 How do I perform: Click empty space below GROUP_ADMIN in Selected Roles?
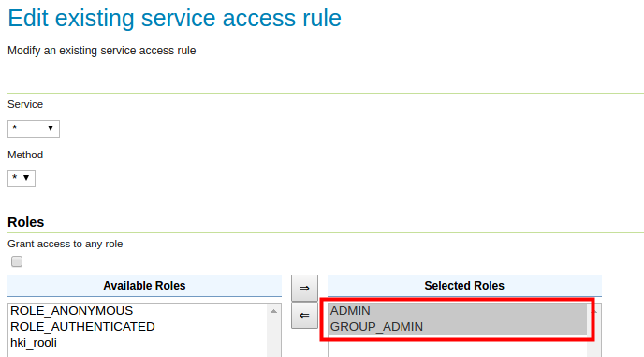tap(458, 349)
